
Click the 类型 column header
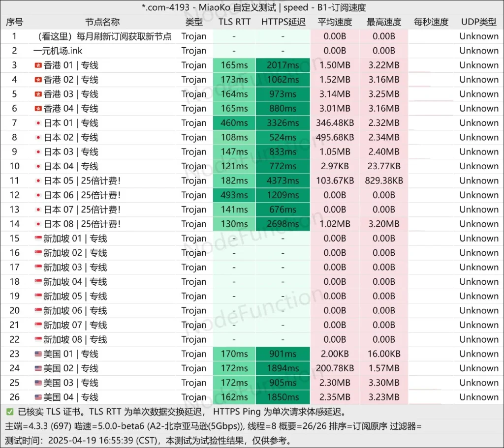tap(194, 22)
